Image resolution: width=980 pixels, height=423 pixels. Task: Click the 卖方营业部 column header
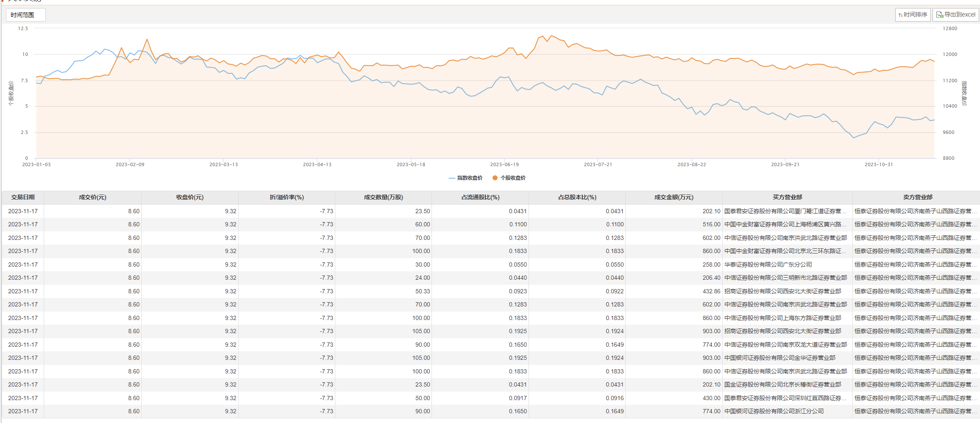point(917,198)
